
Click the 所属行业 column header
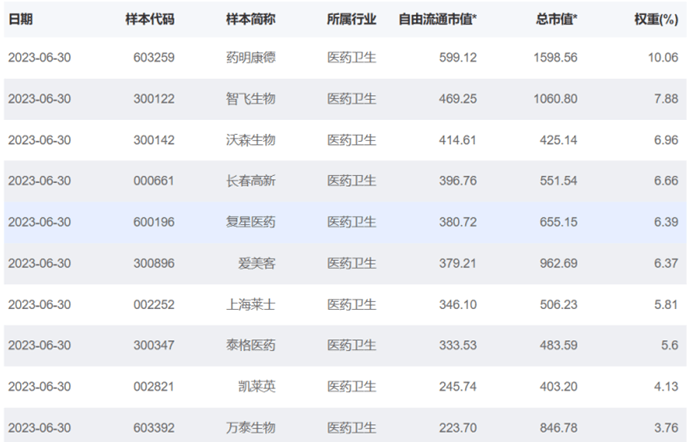[x=352, y=19]
